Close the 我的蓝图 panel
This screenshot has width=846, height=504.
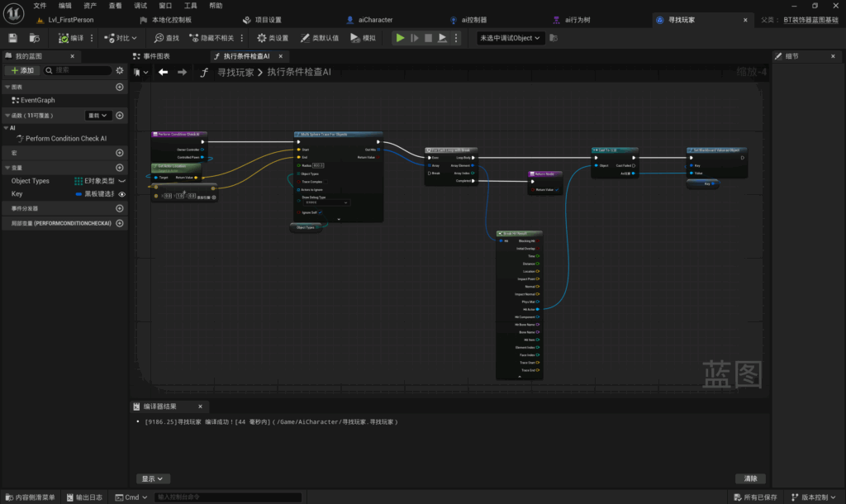click(x=73, y=56)
